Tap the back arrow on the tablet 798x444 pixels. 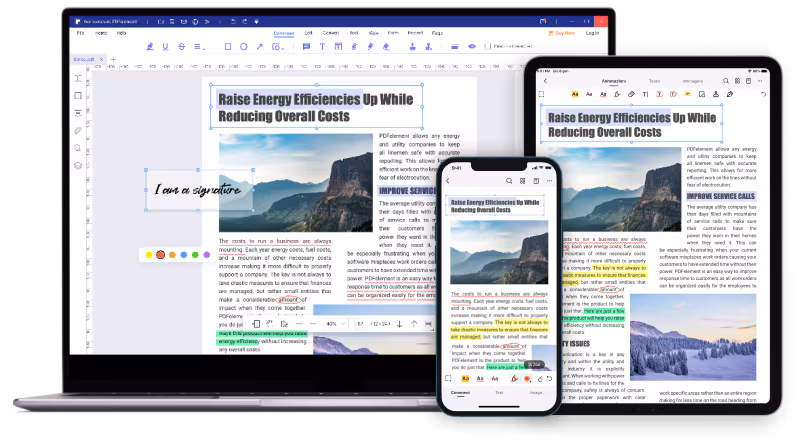(545, 81)
